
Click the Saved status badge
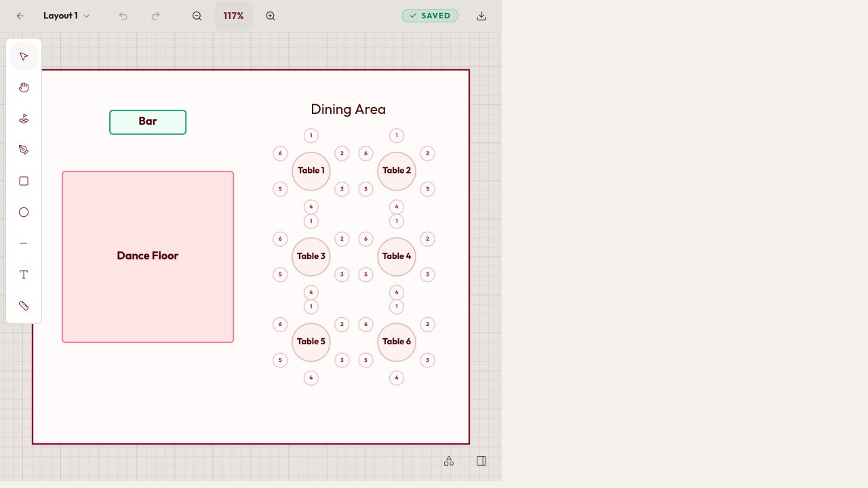(430, 16)
